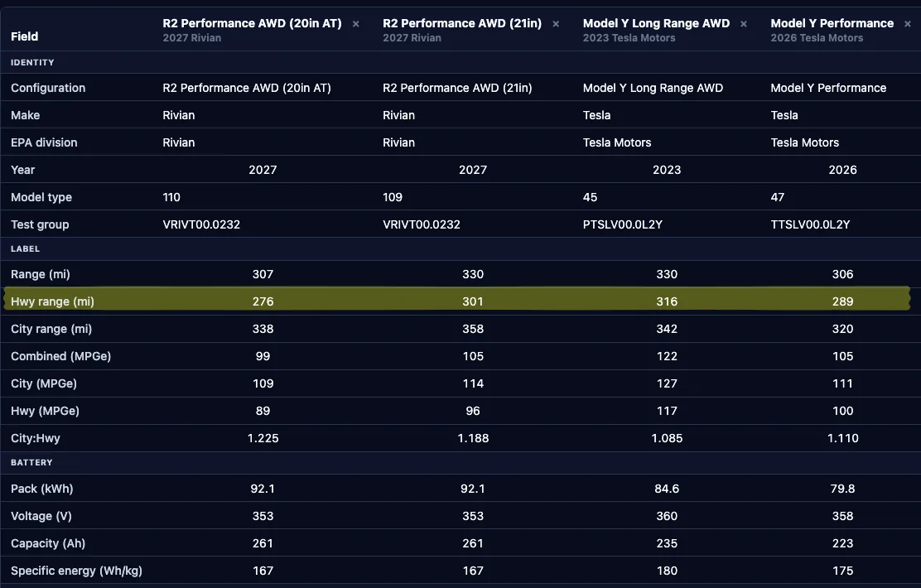This screenshot has width=921, height=588.
Task: Click the Field column header
Action: [x=25, y=36]
